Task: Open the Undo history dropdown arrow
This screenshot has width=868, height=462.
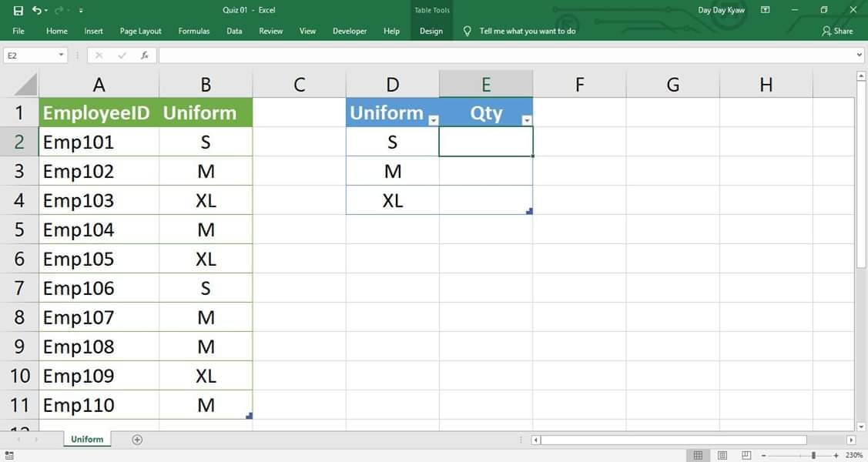Action: click(46, 11)
